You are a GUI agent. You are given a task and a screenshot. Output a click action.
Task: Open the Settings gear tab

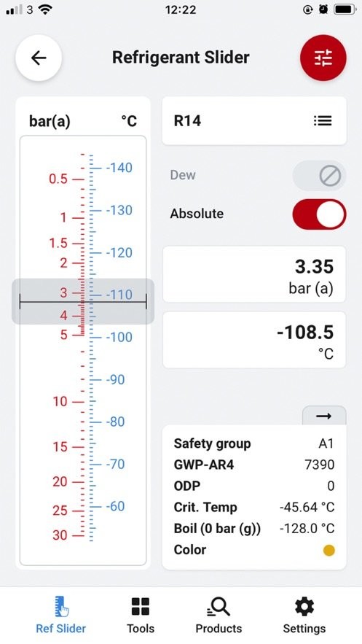304,615
